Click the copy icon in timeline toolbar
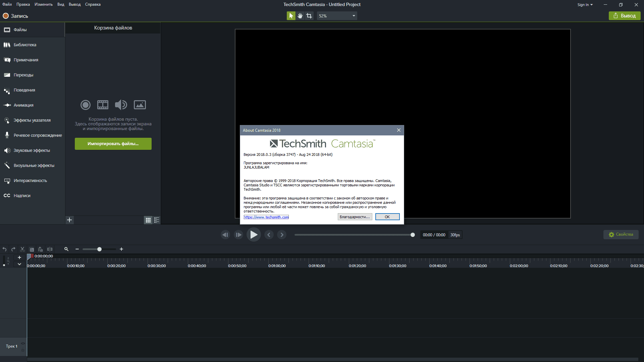Viewport: 644px width, 362px height. click(32, 249)
